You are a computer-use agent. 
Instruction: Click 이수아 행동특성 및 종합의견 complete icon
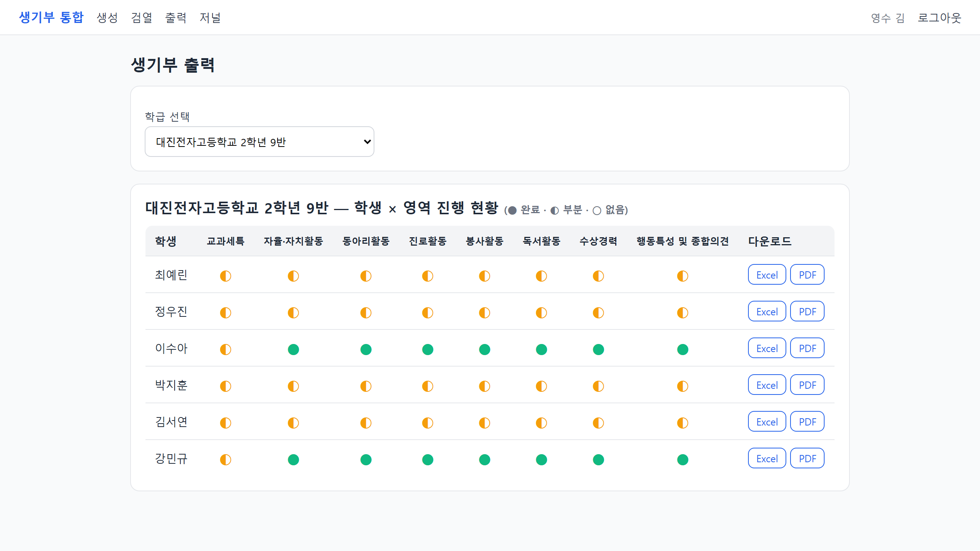pyautogui.click(x=683, y=349)
